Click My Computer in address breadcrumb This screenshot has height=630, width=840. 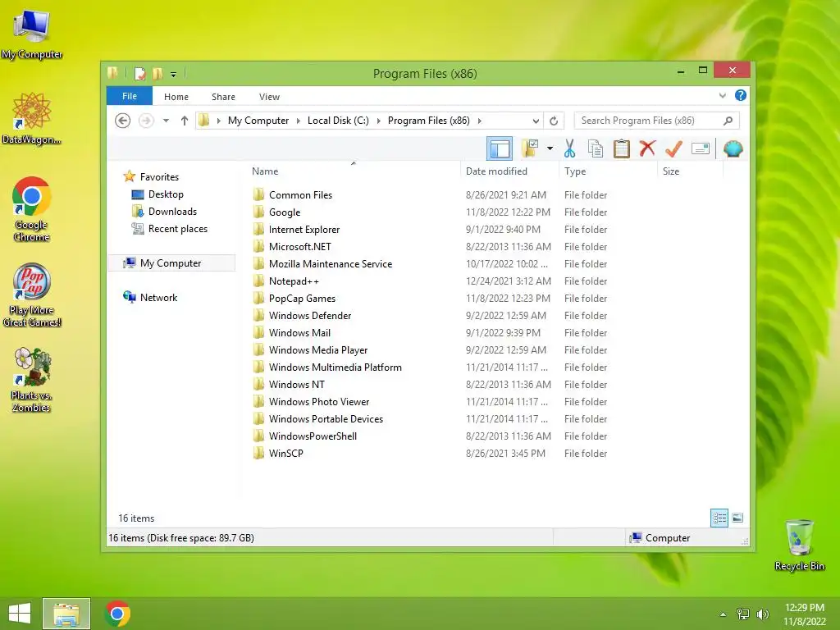coord(258,121)
